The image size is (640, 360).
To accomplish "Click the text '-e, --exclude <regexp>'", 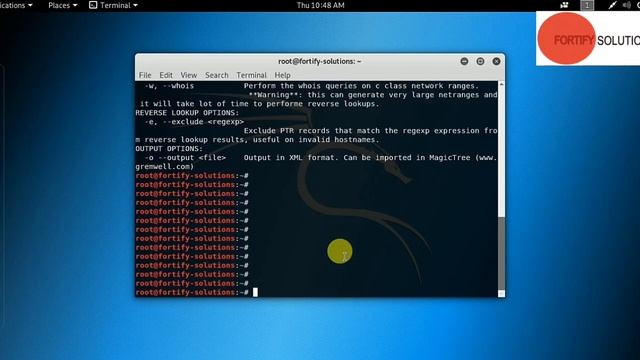I will 194,122.
